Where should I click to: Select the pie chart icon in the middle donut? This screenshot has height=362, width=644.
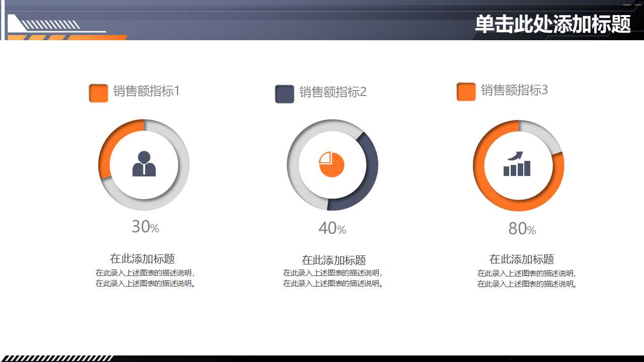pyautogui.click(x=331, y=164)
